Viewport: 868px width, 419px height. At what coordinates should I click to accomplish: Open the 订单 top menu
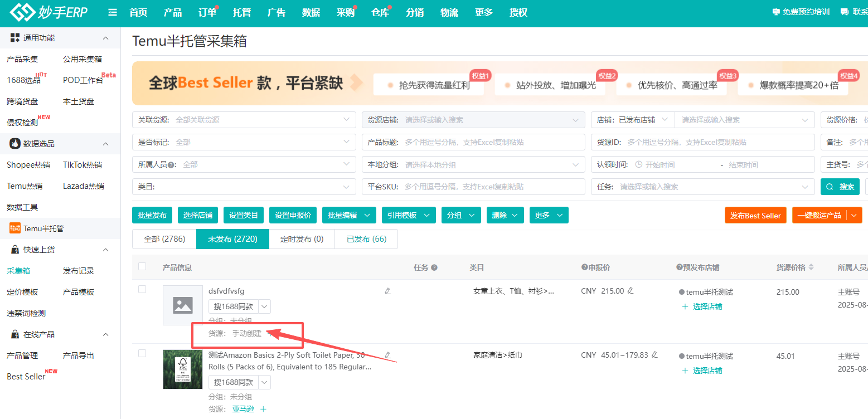(x=207, y=12)
